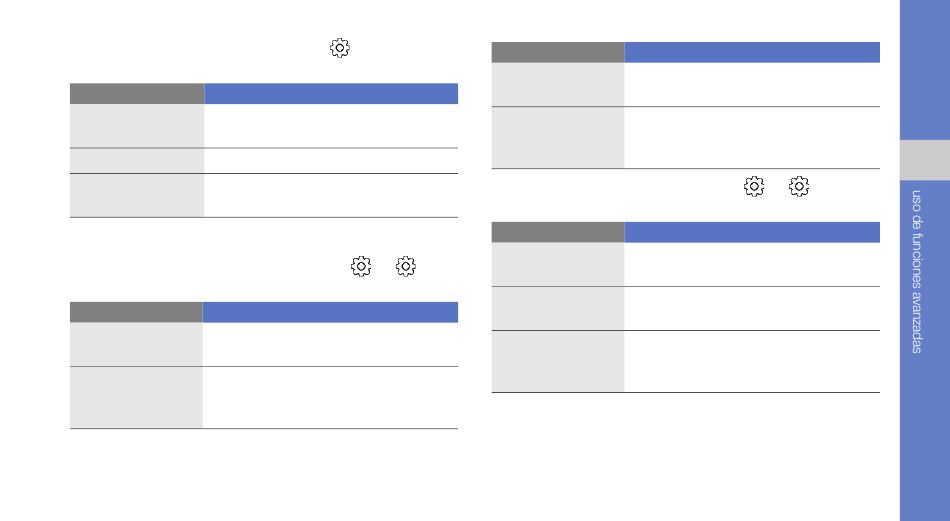The height and width of the screenshot is (521, 950).
Task: Click the thin middle row's gray cell in top-left table
Action: (x=137, y=161)
